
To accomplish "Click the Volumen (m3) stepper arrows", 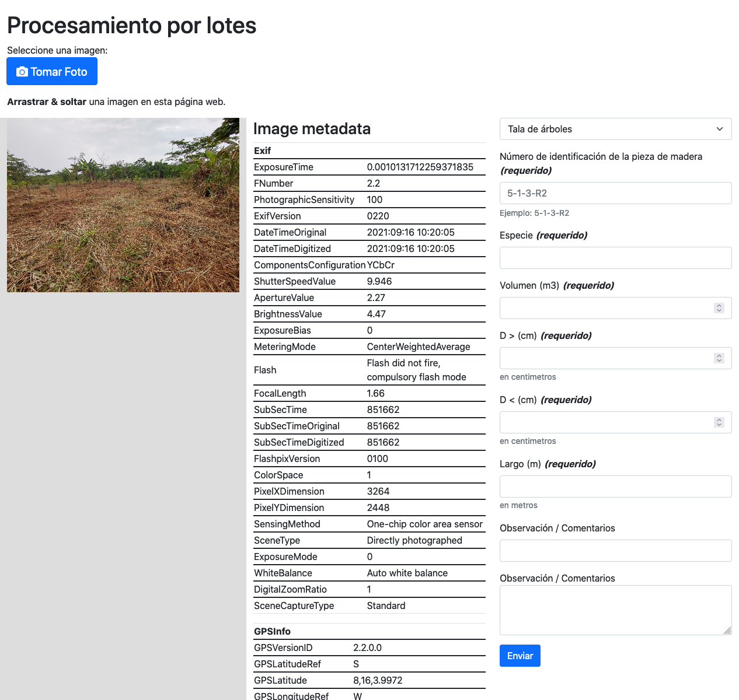I will (719, 308).
